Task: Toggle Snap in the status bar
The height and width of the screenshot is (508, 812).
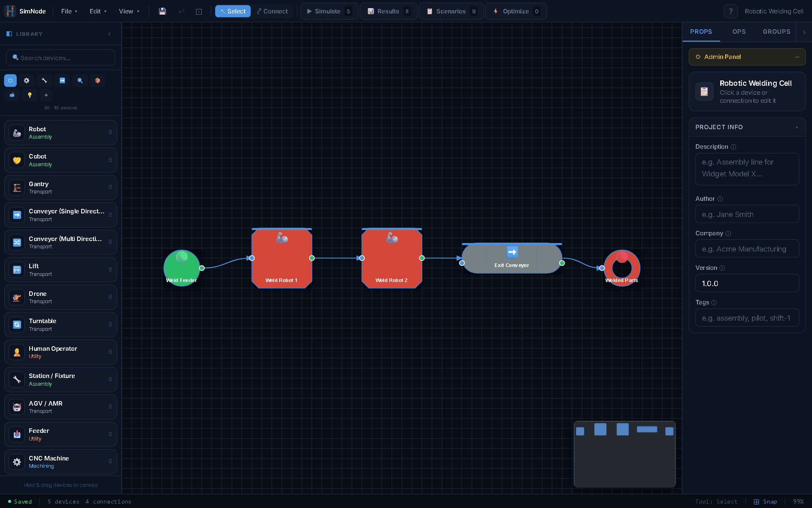Action: [x=765, y=501]
